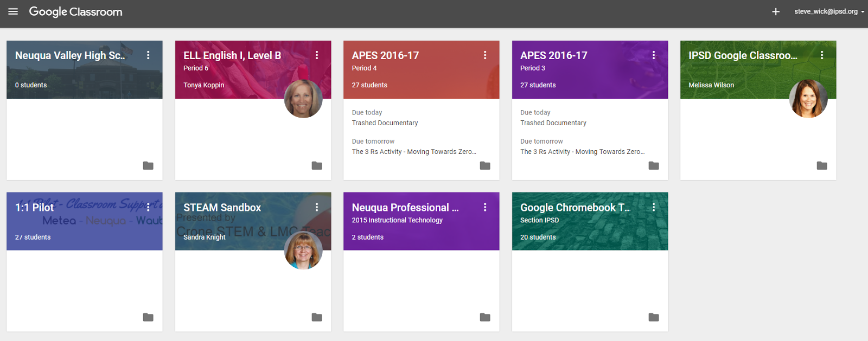868x341 pixels.
Task: Click Melissa Wilson's profile photo
Action: click(808, 99)
